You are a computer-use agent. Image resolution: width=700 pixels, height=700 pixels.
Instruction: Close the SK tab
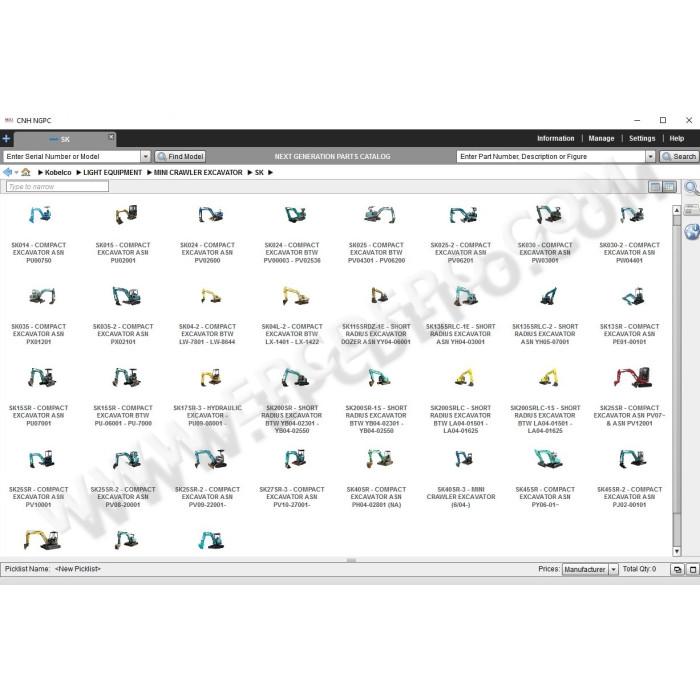coord(111,137)
